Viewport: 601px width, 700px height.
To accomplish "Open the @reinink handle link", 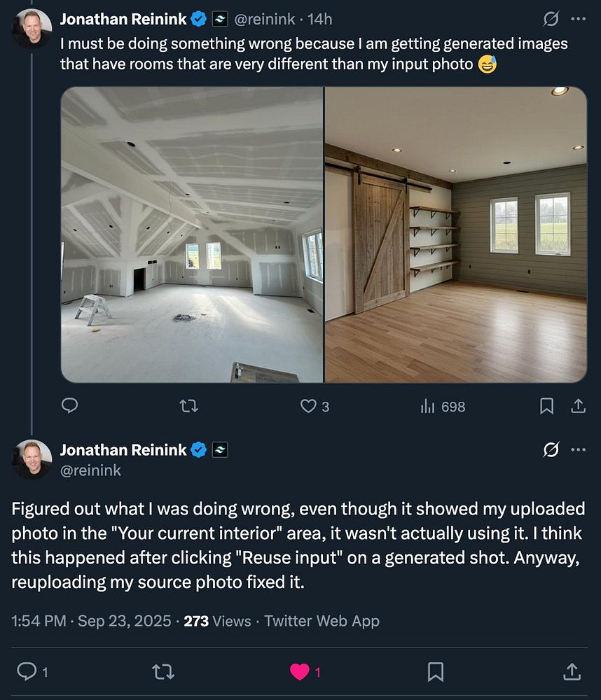I will click(x=91, y=471).
